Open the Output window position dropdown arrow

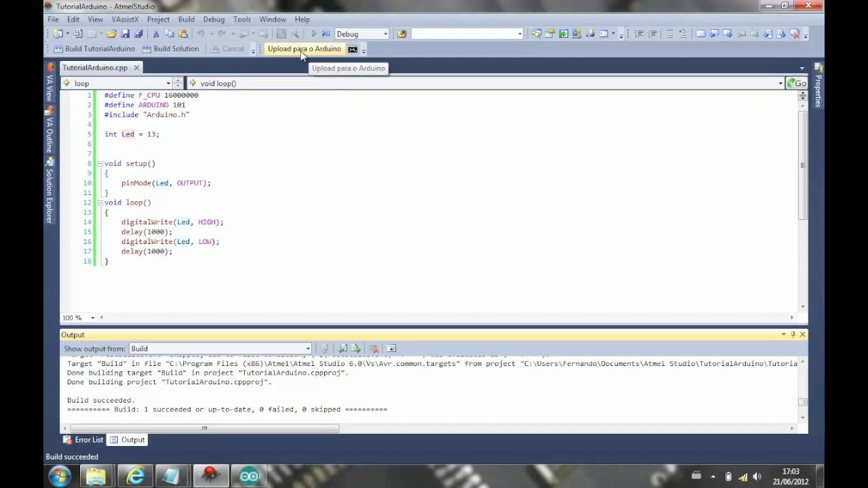click(x=783, y=334)
